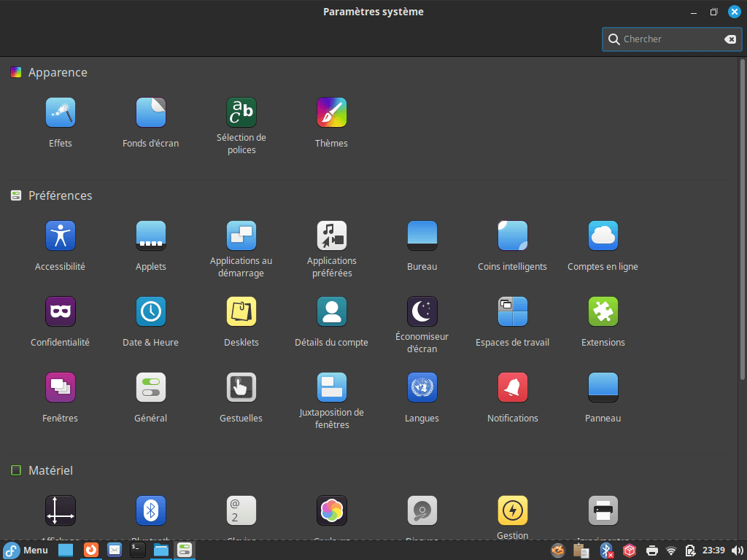The image size is (747, 560).
Task: Open the file manager from panel
Action: (x=161, y=551)
